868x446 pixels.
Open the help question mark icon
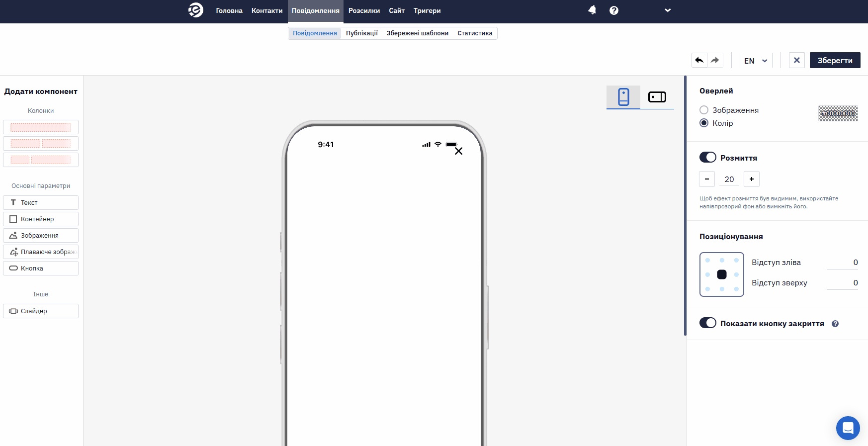(x=614, y=10)
